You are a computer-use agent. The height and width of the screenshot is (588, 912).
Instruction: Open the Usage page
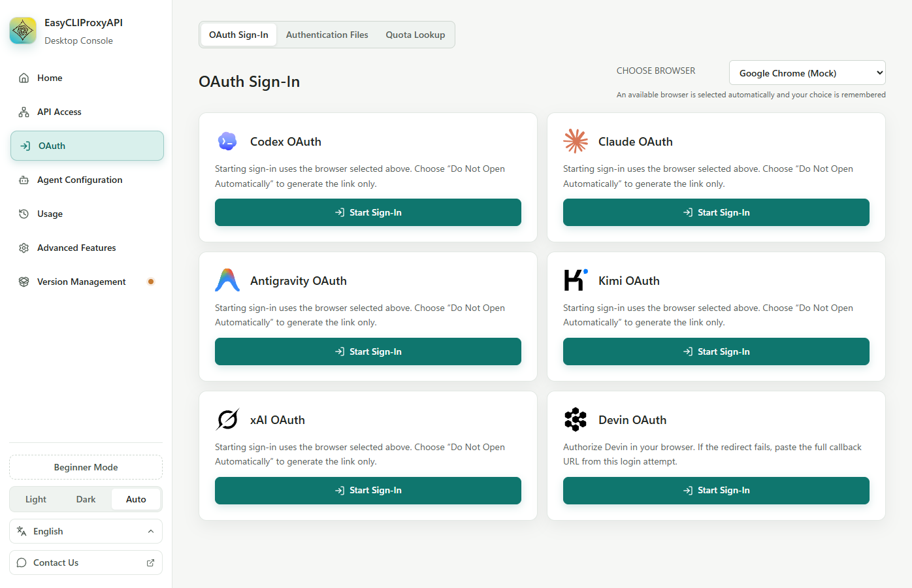(x=87, y=214)
